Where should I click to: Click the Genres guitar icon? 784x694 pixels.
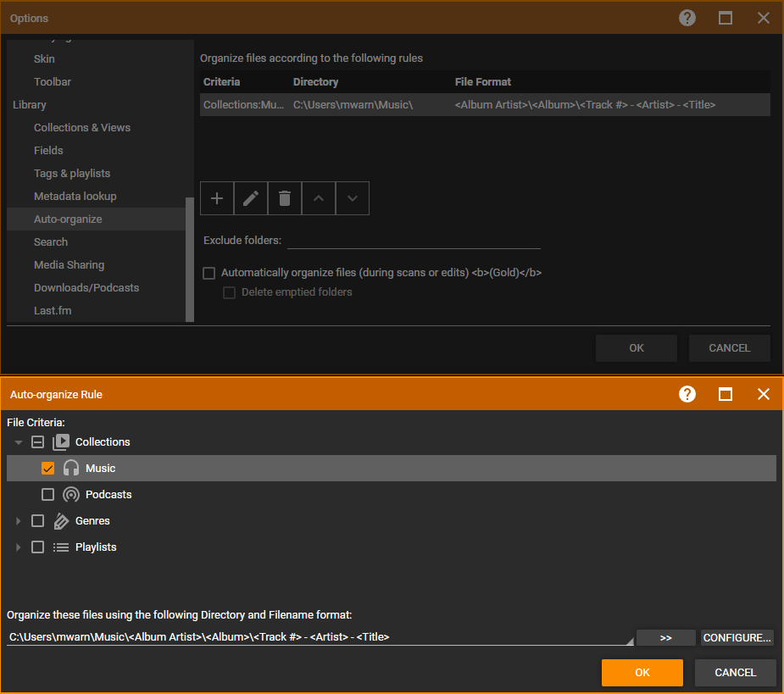tap(61, 521)
